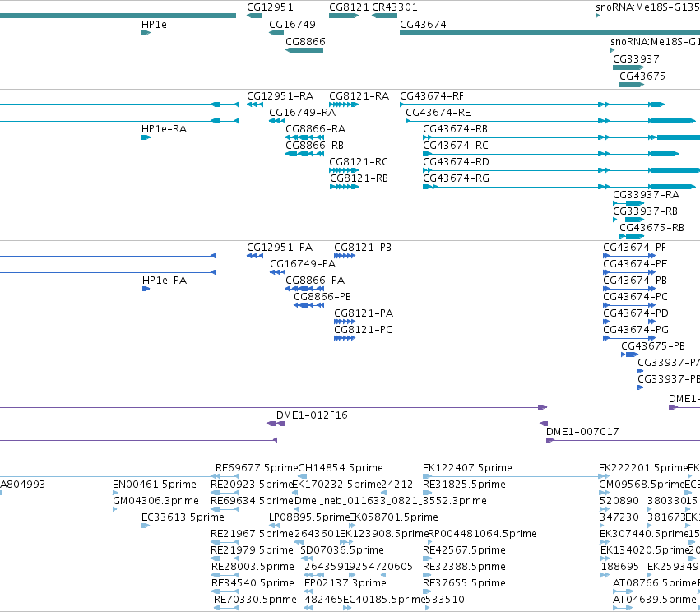Click protein CG8866-PA label

(x=315, y=280)
